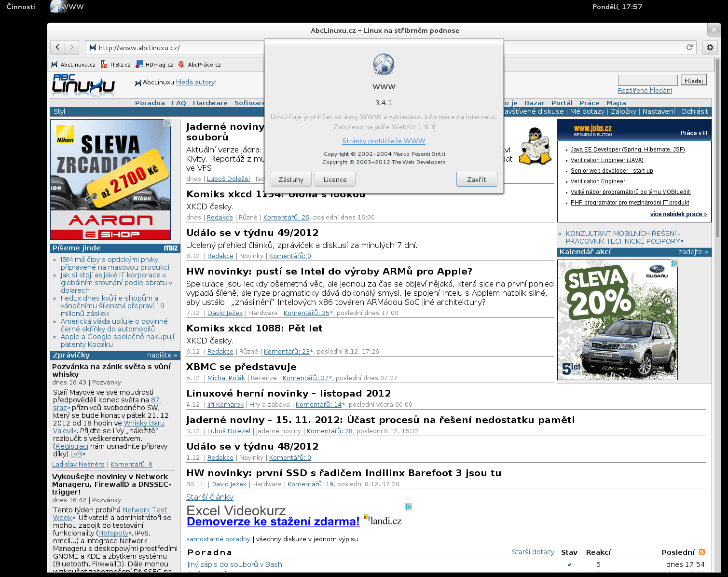728x577 pixels.
Task: Open the AbcLinuxu.cz bookmark
Action: tap(73, 65)
